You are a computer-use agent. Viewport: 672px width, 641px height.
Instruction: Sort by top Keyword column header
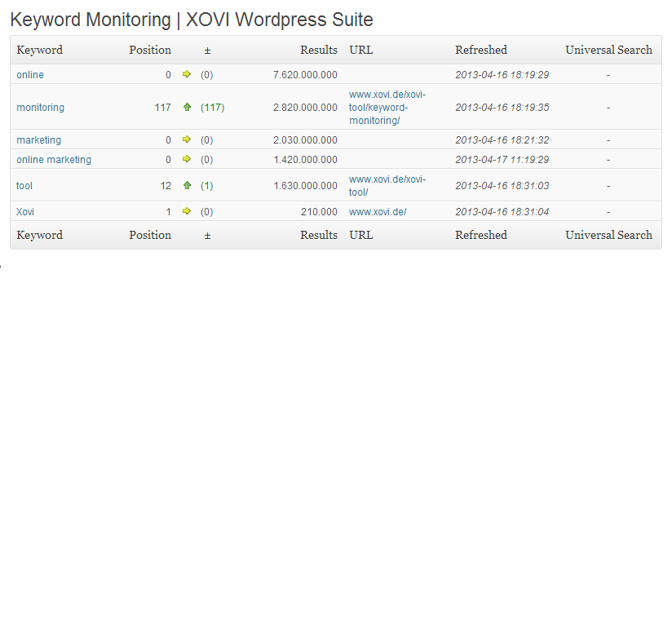point(39,50)
